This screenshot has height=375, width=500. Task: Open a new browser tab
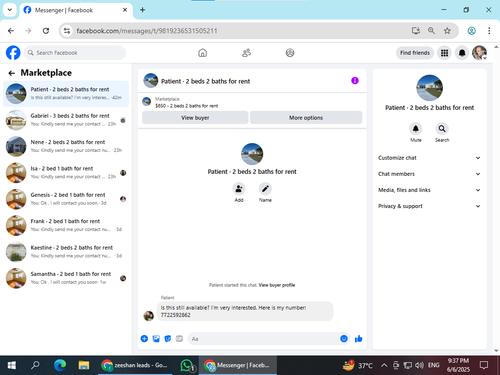[x=142, y=10]
